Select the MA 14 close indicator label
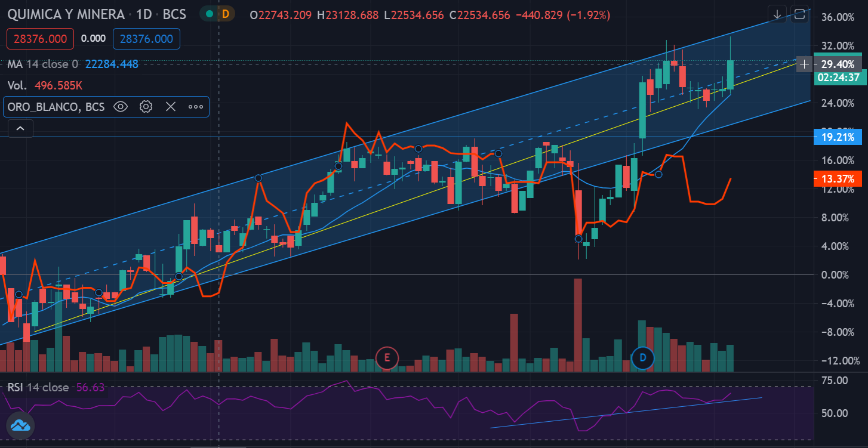This screenshot has width=868, height=448. point(42,64)
